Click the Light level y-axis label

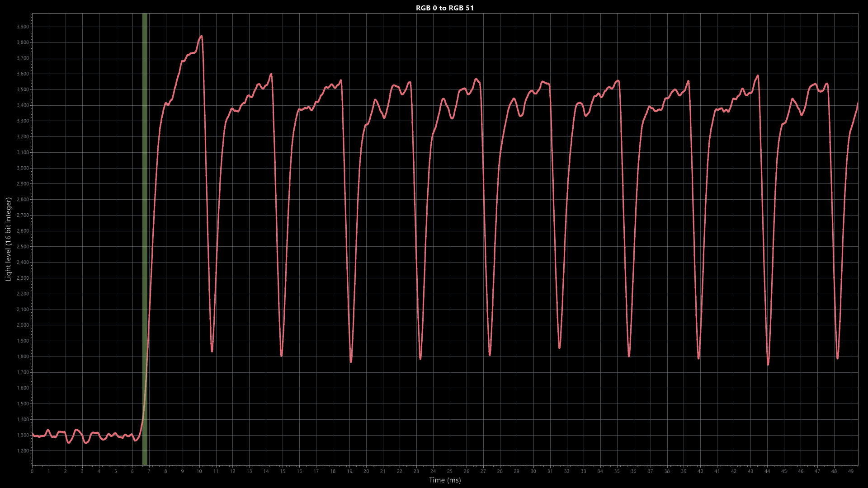(8, 239)
